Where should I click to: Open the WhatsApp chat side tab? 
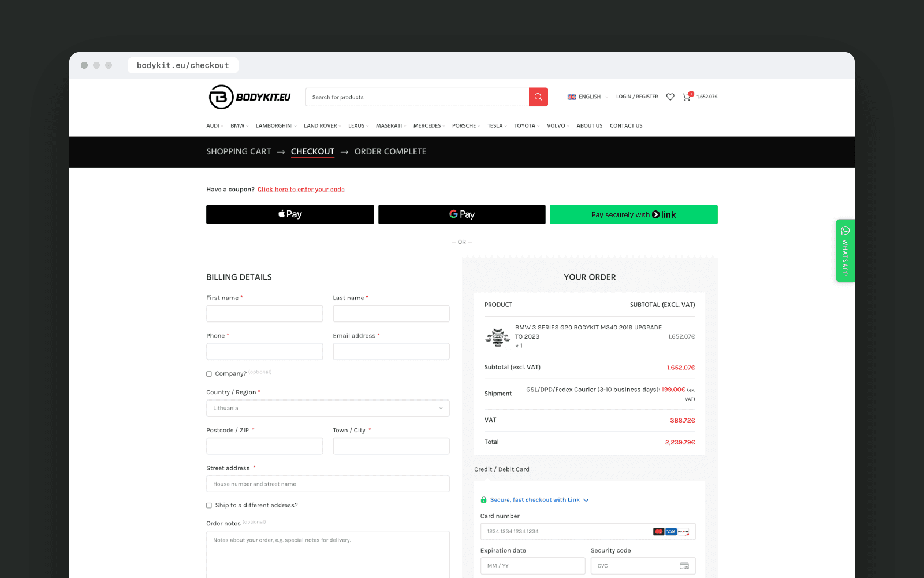[845, 251]
